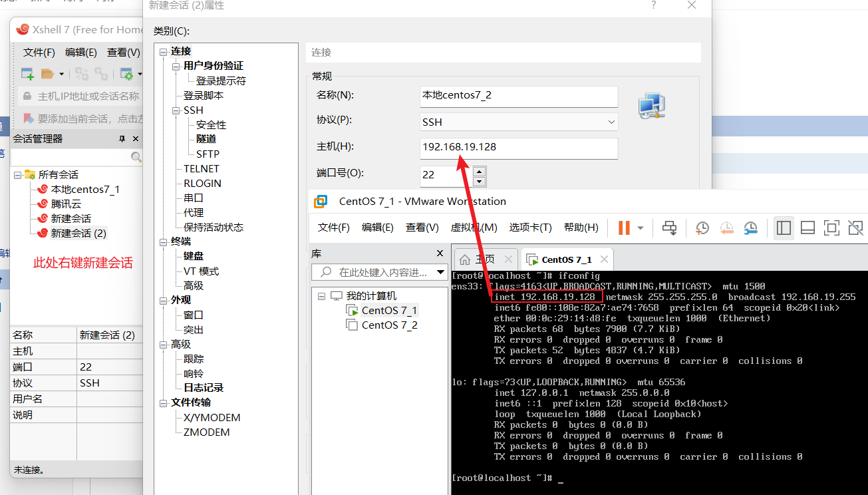The width and height of the screenshot is (868, 495).
Task: Collapse the 终端 category node
Action: click(x=164, y=242)
